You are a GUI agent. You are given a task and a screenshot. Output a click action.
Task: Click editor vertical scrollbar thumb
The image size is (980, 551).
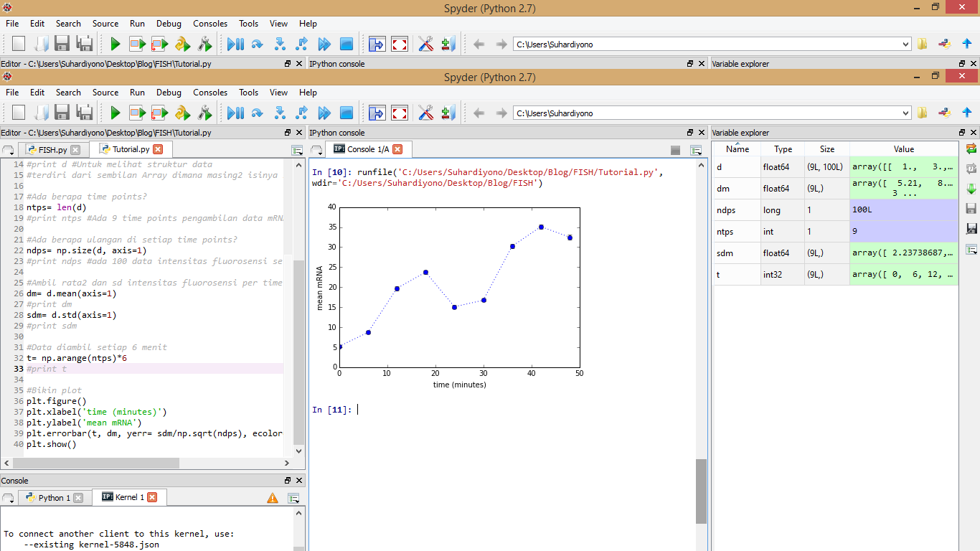coord(298,352)
